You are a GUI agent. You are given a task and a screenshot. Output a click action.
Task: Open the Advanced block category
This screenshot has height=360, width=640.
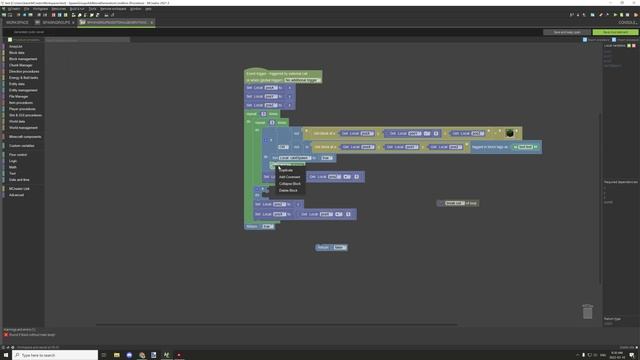pos(16,195)
